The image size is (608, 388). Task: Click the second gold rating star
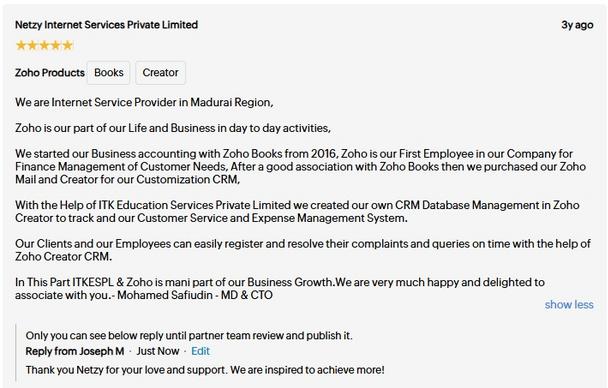[33, 45]
